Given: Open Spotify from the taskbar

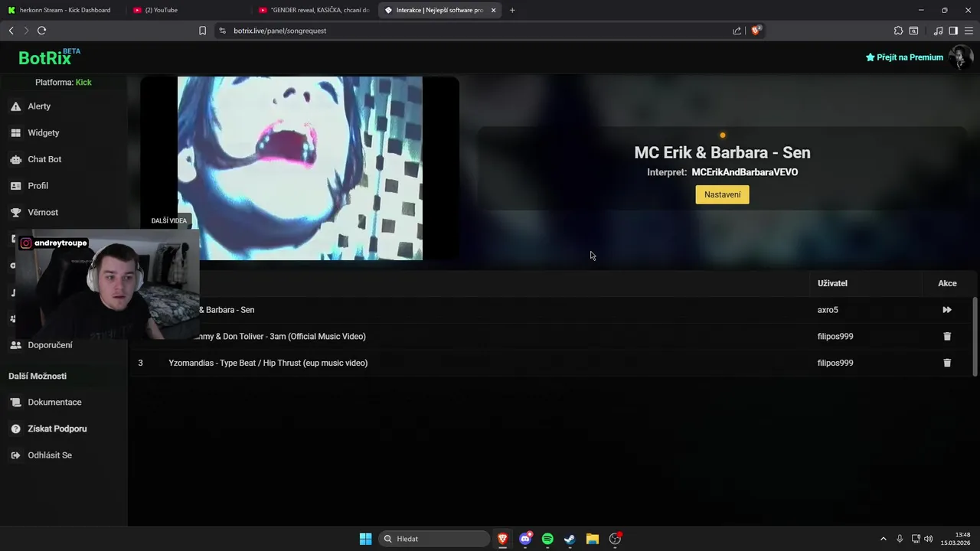Looking at the screenshot, I should pyautogui.click(x=547, y=539).
